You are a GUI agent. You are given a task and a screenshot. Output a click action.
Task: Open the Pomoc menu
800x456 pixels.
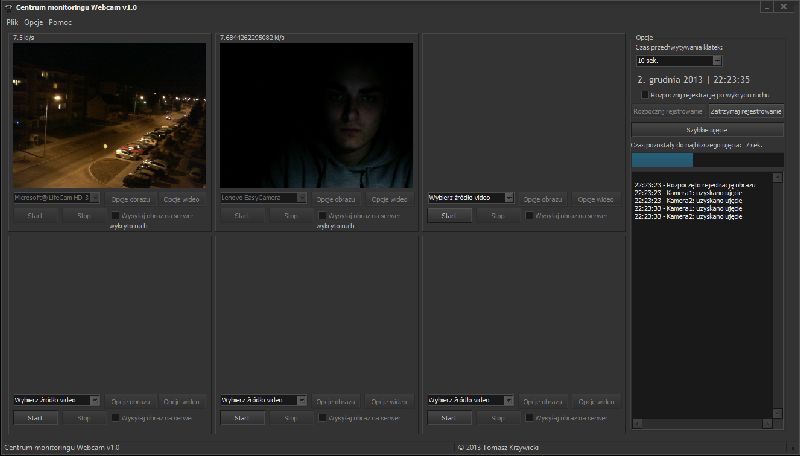click(x=60, y=22)
